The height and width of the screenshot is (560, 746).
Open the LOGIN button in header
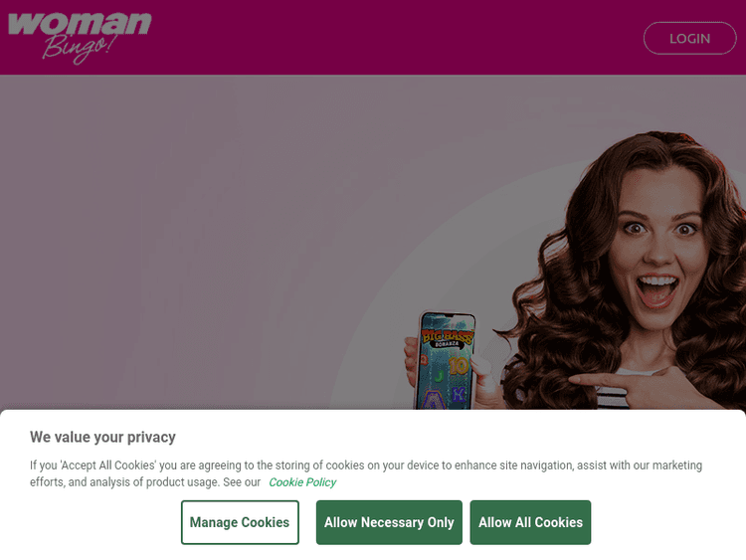(689, 38)
